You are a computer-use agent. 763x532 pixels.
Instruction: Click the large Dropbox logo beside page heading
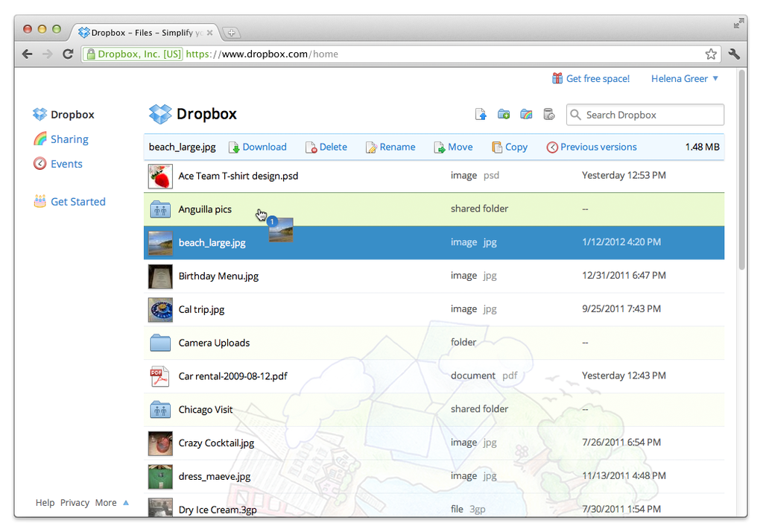pyautogui.click(x=161, y=114)
